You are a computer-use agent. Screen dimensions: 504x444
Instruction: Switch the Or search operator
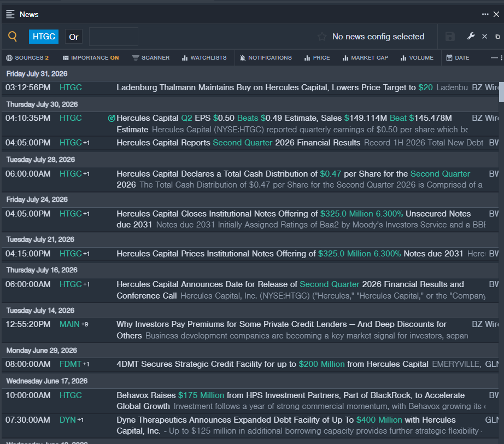pyautogui.click(x=74, y=37)
